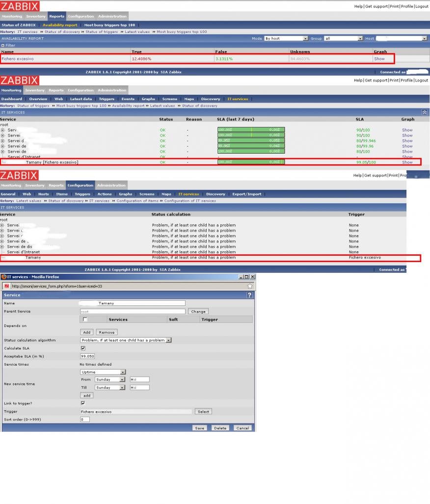Toggle the Calculate SLA checkbox
The height and width of the screenshot is (504, 430).
pos(83,348)
